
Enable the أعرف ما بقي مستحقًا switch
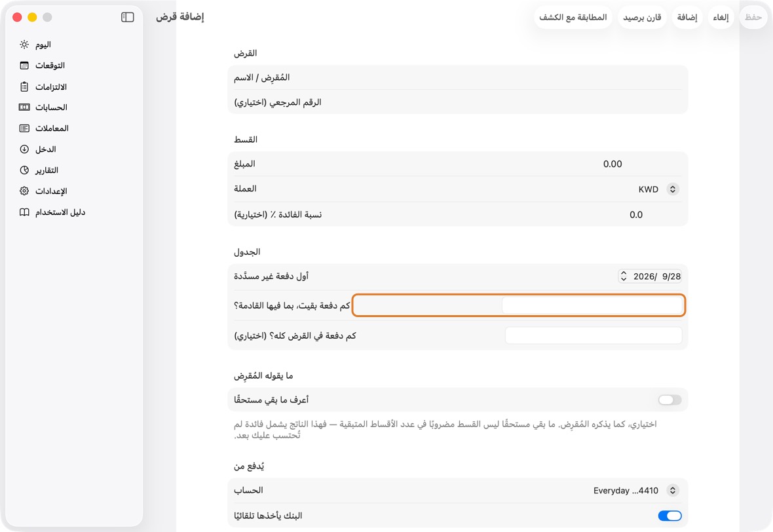669,400
